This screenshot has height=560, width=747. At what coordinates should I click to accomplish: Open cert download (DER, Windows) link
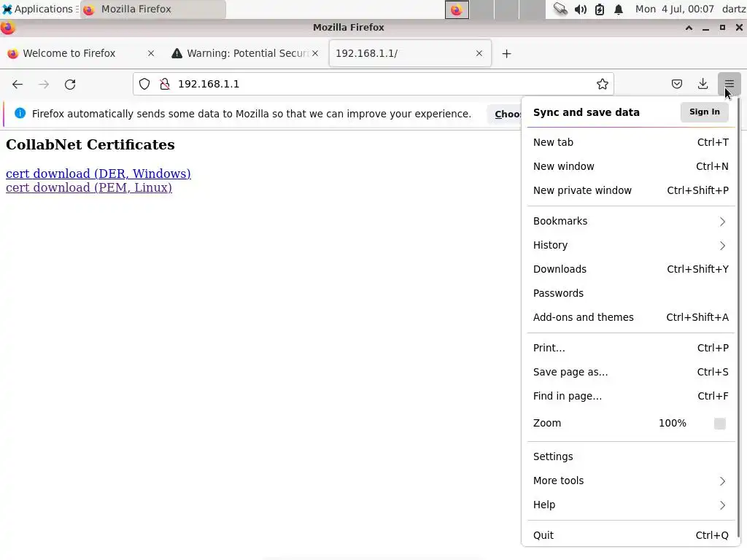pyautogui.click(x=98, y=174)
